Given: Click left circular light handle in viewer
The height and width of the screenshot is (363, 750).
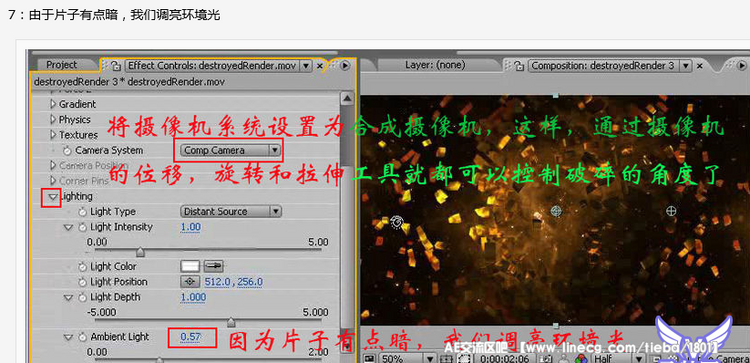Looking at the screenshot, I should (x=397, y=222).
